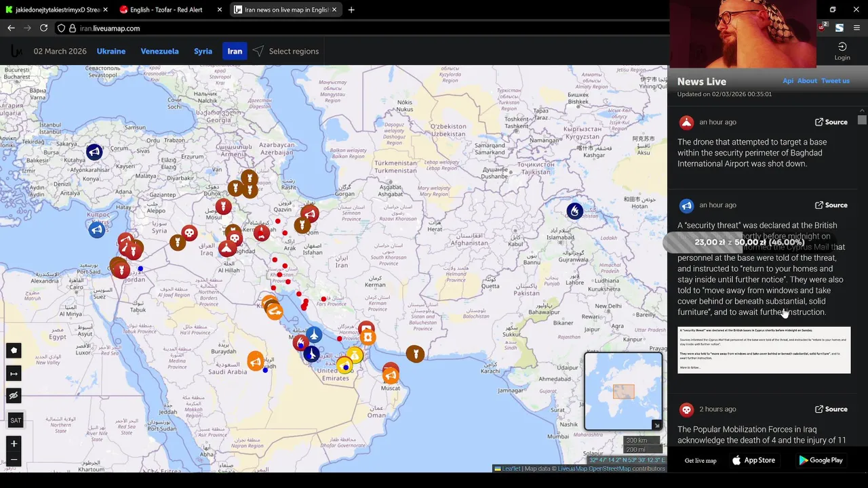Screen dimensions: 868x488
Task: Switch to the Syria region
Action: click(203, 52)
